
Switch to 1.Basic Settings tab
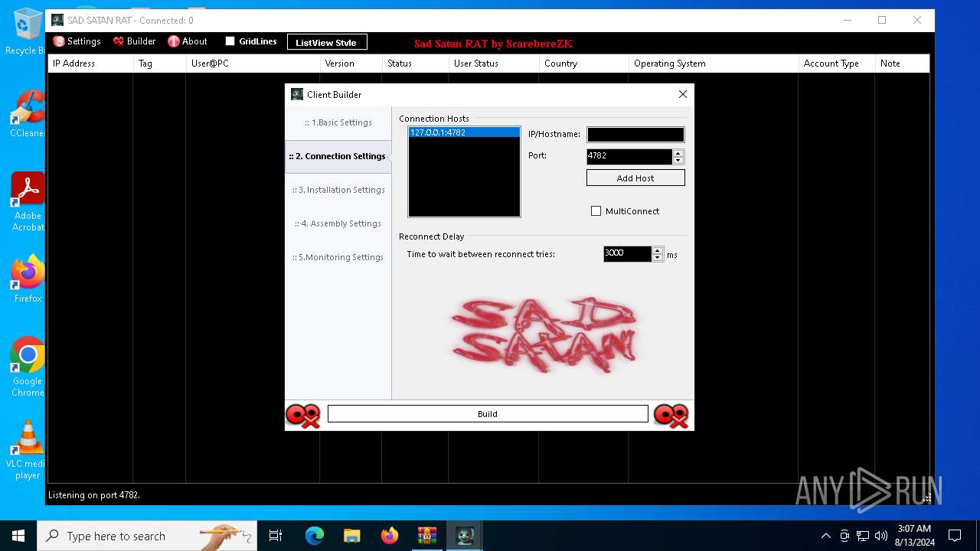pos(338,122)
